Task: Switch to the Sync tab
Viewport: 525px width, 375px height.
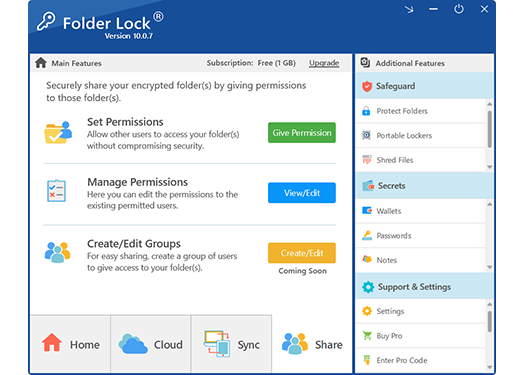Action: click(x=231, y=344)
